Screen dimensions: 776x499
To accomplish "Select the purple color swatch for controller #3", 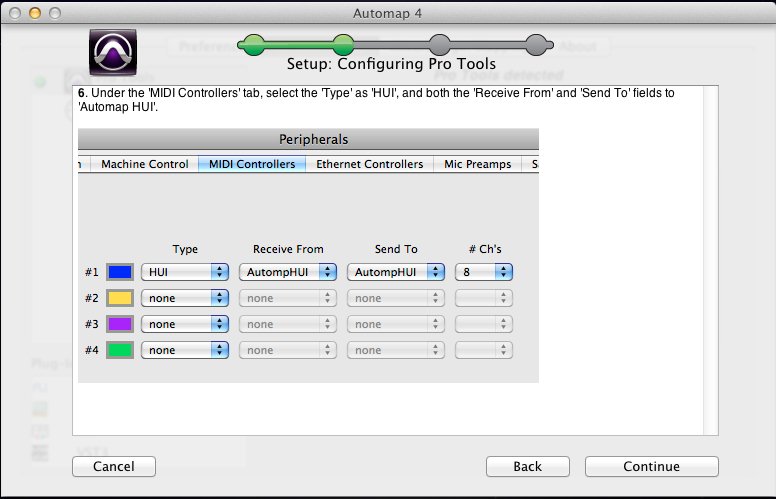I will click(x=120, y=324).
